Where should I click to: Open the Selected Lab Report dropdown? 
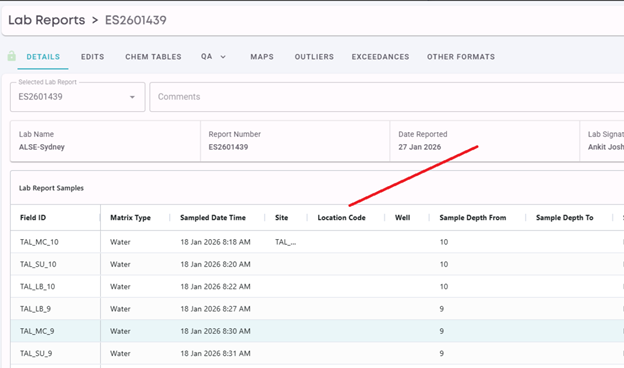(78, 97)
